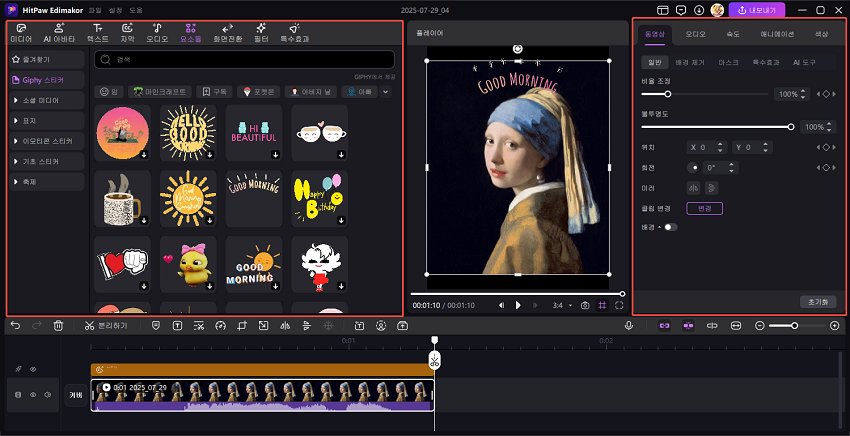Viewport: 850px width, 436px height.
Task: Zoom out the timeline with minus icon
Action: click(759, 325)
